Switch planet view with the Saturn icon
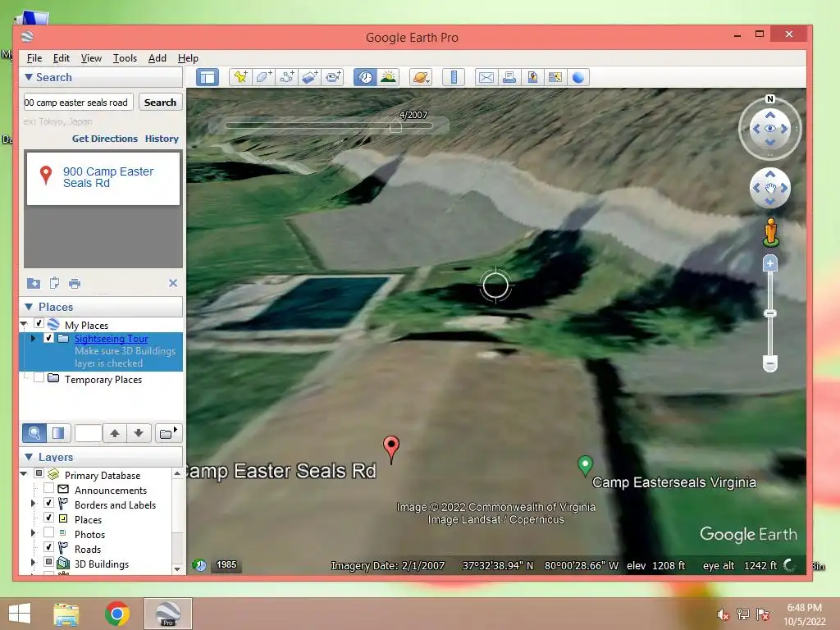Viewport: 840px width, 630px height. [421, 77]
